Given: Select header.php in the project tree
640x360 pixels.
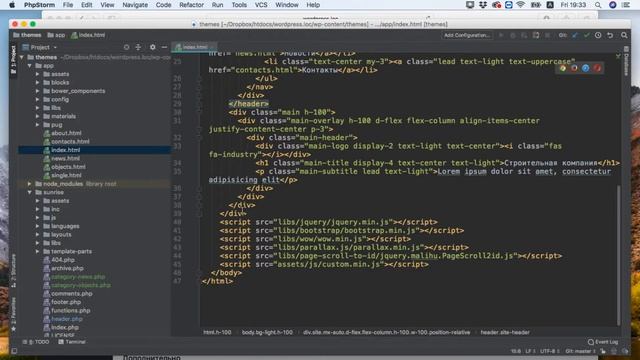Looking at the screenshot, I should (x=67, y=319).
